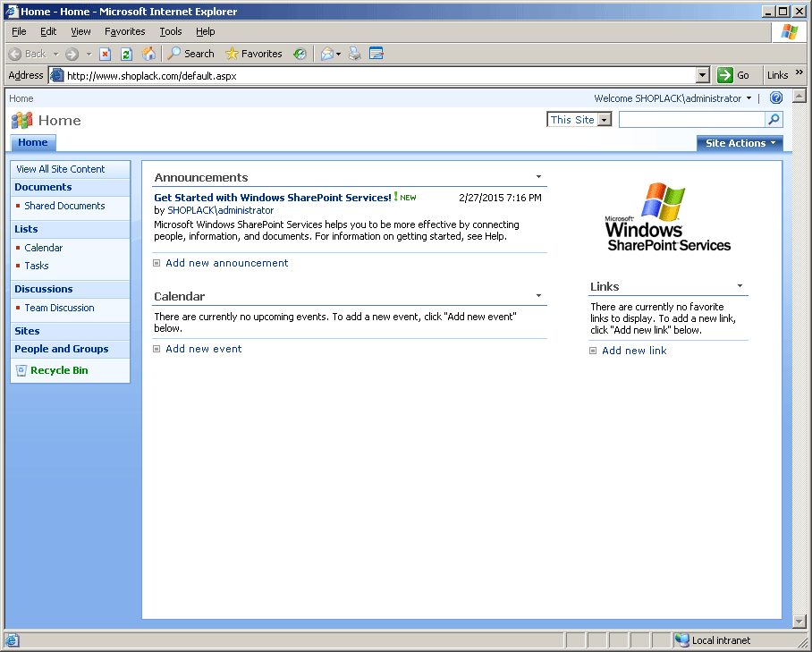Click the magnifier search icon beside the search box
Viewport: 812px width, 652px height.
774,120
